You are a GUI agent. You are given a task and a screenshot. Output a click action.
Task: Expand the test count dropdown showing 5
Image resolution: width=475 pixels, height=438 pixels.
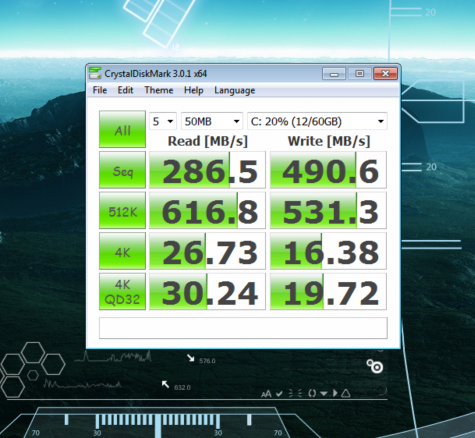coord(163,121)
